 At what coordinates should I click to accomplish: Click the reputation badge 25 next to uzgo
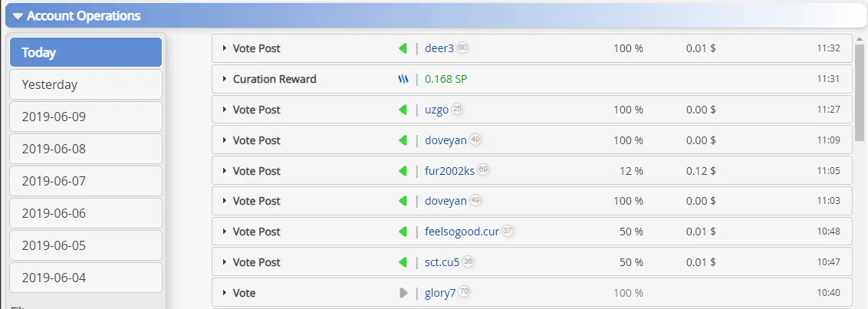(457, 109)
